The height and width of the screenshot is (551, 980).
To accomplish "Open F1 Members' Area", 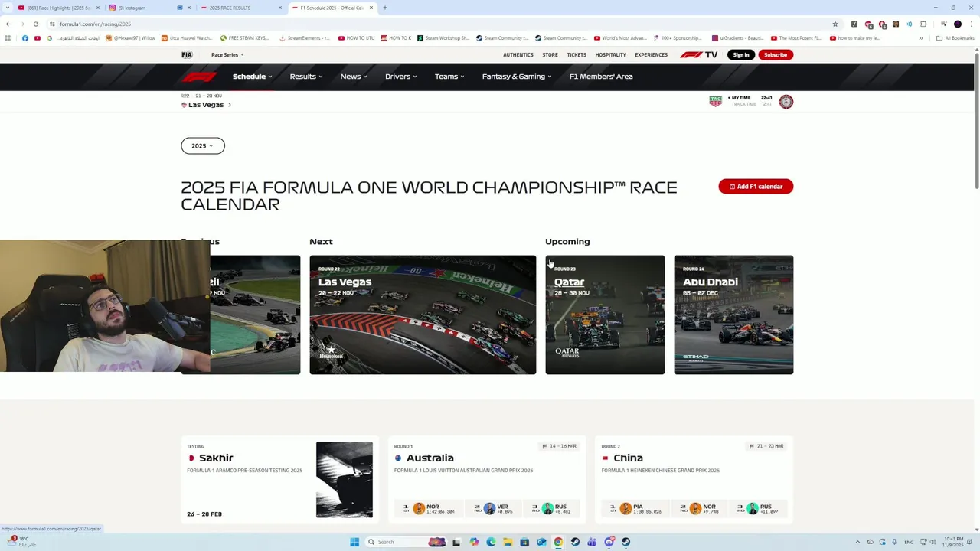I will 601,77.
